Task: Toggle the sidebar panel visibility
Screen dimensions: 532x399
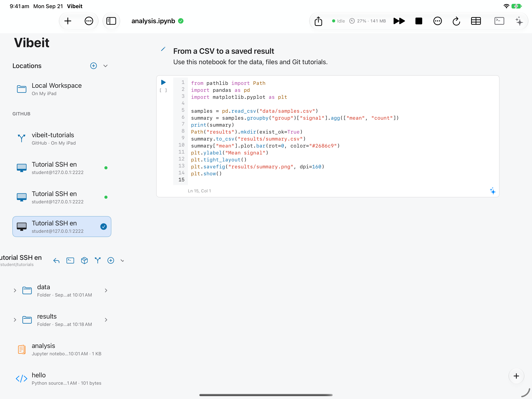Action: click(111, 21)
